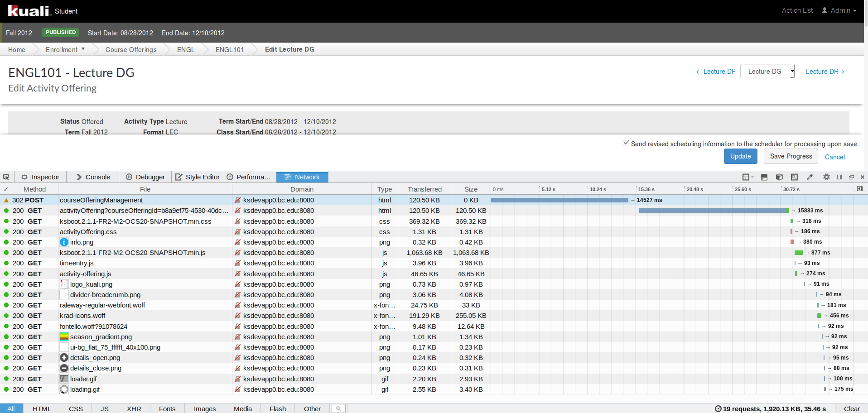Click the season_gradient.png thumbnail

point(64,337)
